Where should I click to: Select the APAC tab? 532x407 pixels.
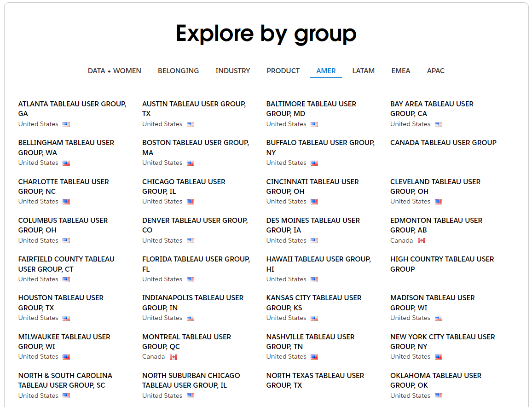[436, 71]
